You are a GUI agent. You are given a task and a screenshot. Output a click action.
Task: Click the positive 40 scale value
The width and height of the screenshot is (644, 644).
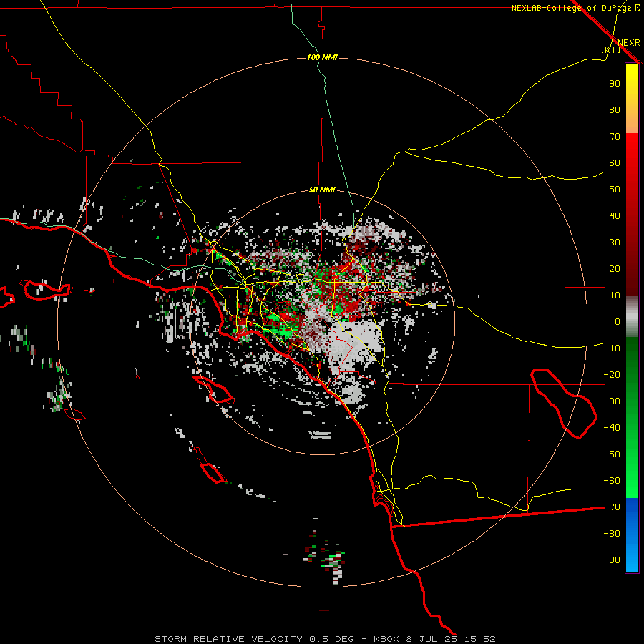coord(615,216)
